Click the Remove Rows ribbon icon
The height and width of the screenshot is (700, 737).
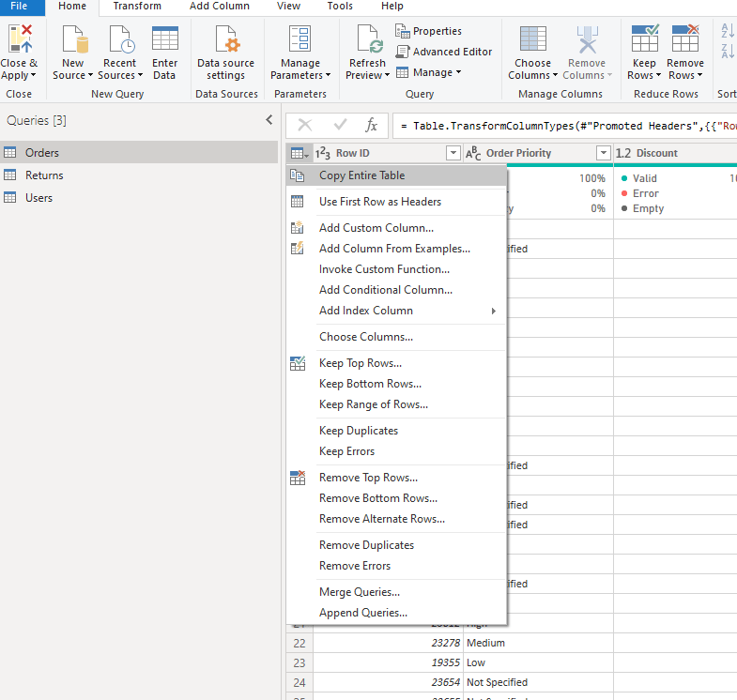click(x=684, y=38)
